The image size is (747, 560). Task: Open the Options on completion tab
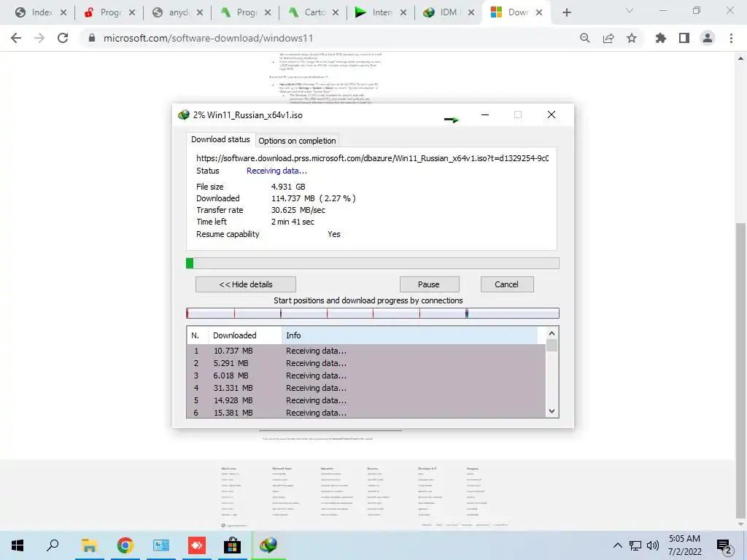tap(298, 141)
